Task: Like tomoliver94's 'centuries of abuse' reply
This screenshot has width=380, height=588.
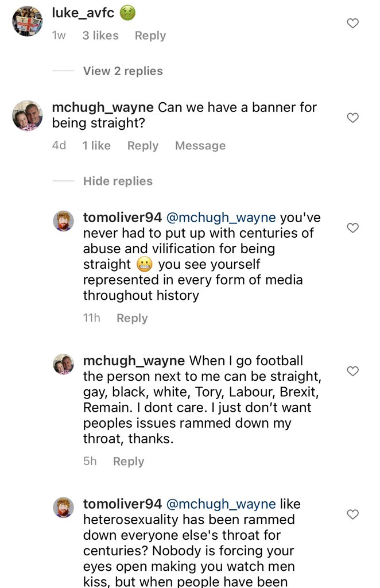Action: pyautogui.click(x=352, y=227)
